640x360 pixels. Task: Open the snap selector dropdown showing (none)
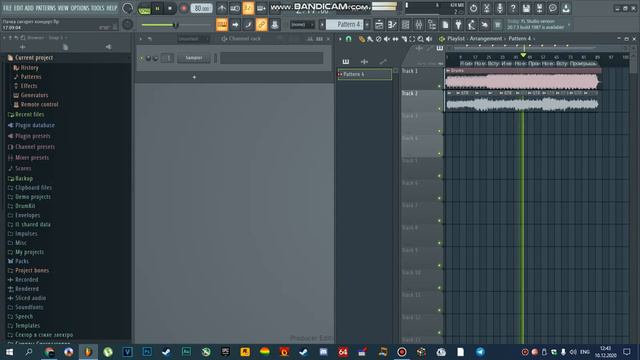click(302, 24)
